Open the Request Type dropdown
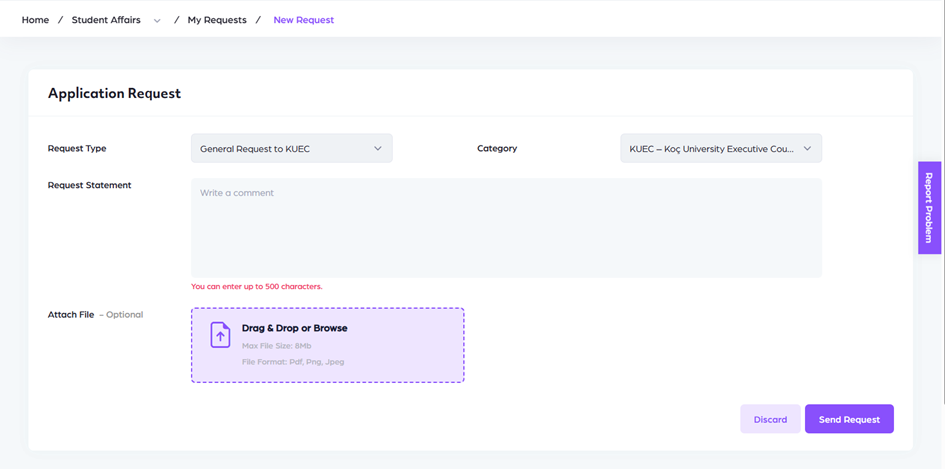 point(291,149)
